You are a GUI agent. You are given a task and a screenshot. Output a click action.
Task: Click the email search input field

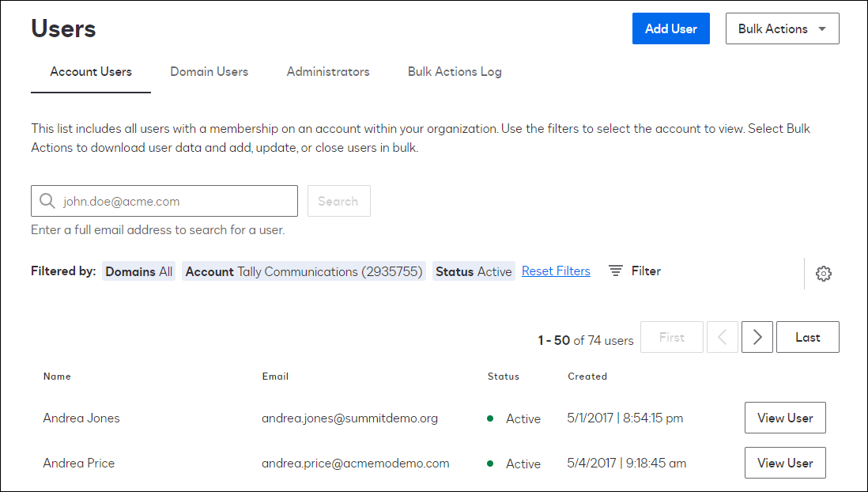(x=164, y=200)
